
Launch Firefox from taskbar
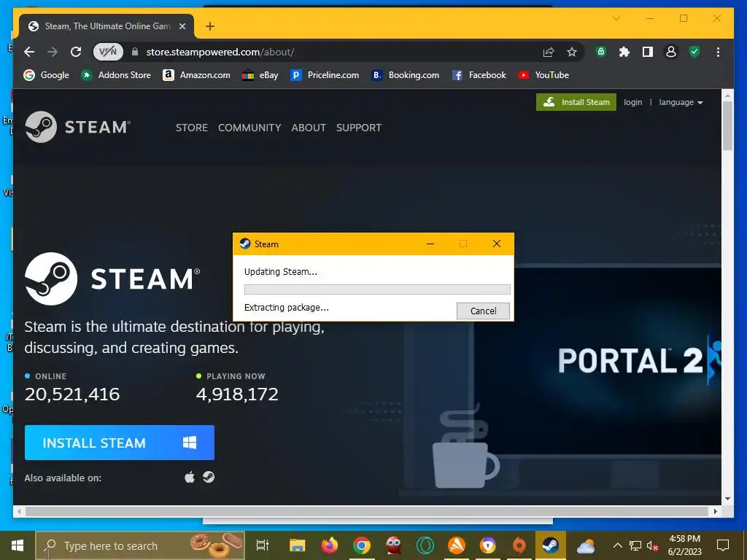coord(329,545)
